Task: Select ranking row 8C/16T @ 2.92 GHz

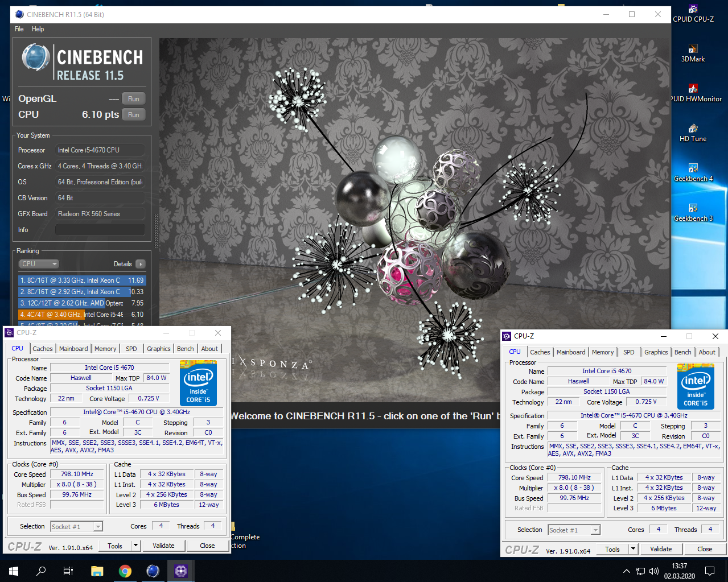Action: pos(82,291)
